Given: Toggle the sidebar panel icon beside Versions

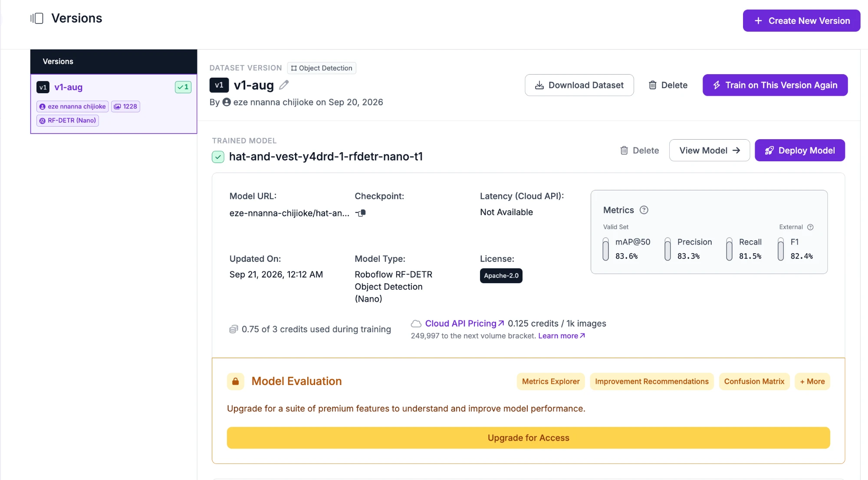Looking at the screenshot, I should pos(37,18).
